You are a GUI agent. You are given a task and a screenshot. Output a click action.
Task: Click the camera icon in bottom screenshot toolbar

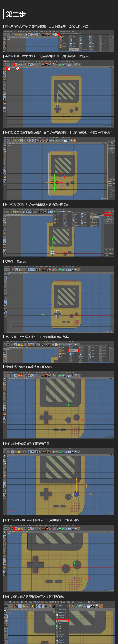[93, 606]
